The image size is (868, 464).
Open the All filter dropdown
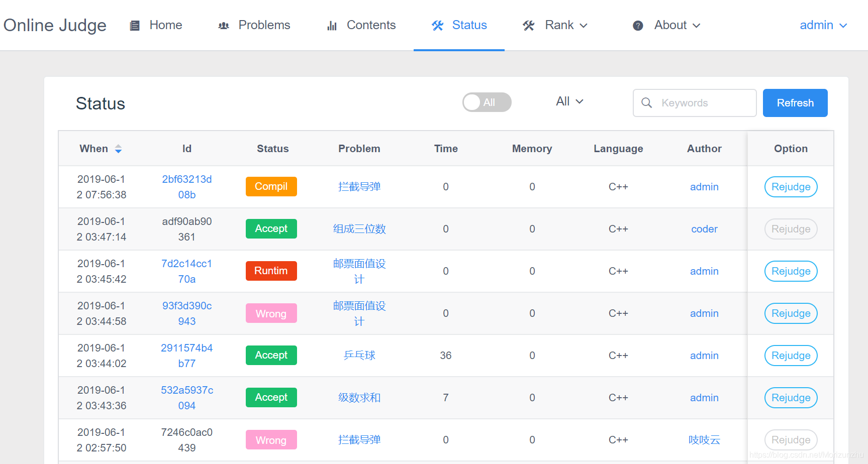tap(569, 101)
